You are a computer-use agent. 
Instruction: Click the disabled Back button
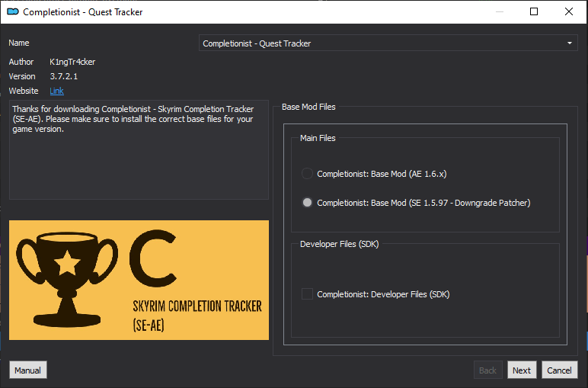[x=487, y=370]
